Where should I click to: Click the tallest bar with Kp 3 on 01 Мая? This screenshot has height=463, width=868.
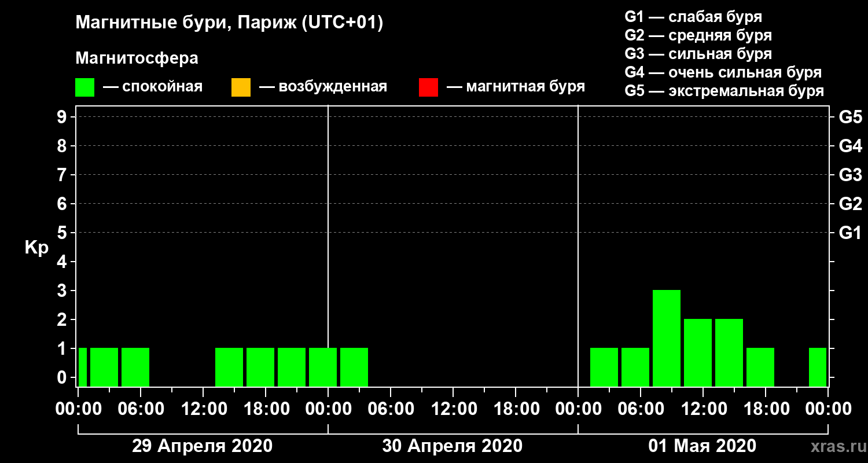point(667,338)
